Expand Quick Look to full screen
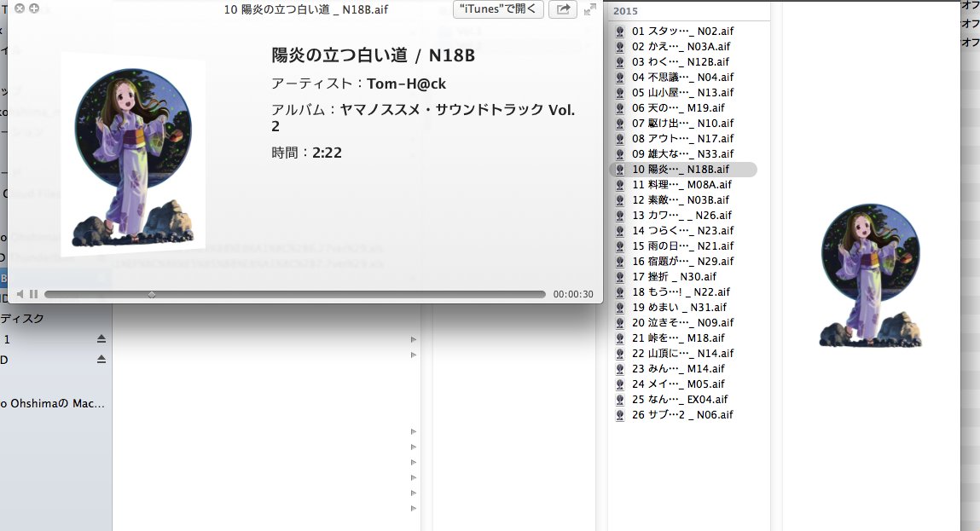 [x=589, y=9]
